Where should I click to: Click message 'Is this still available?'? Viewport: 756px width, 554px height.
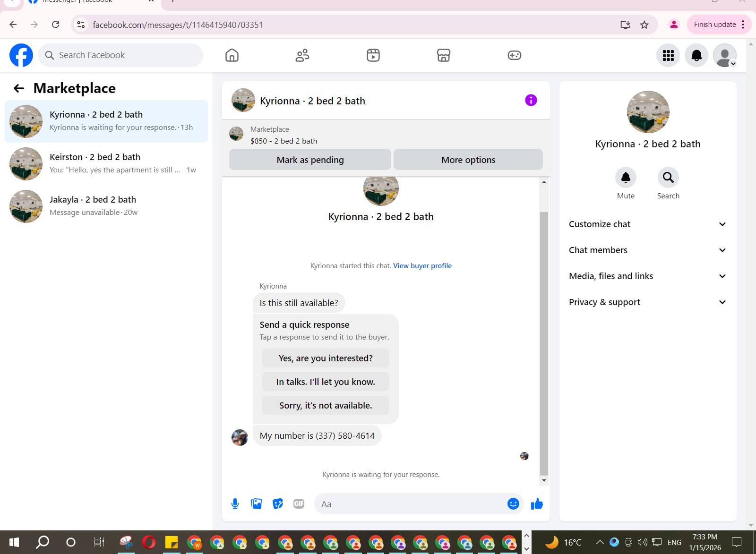coord(299,303)
